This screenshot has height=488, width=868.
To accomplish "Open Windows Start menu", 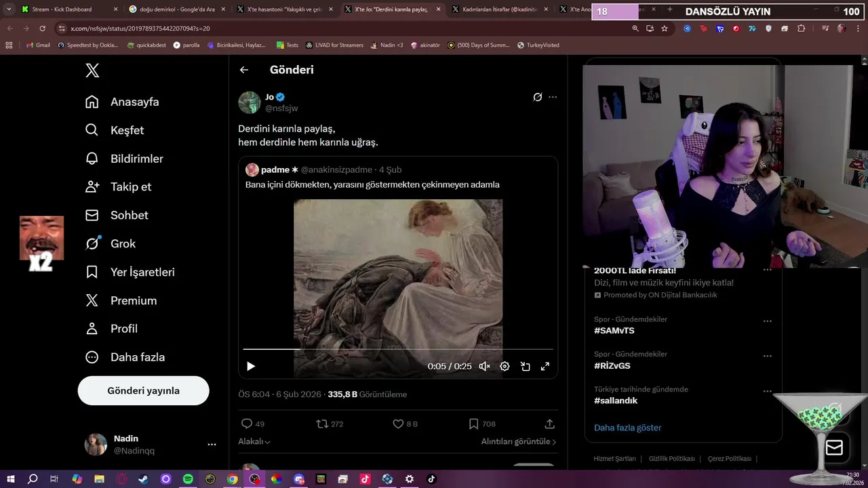I will tap(10, 479).
